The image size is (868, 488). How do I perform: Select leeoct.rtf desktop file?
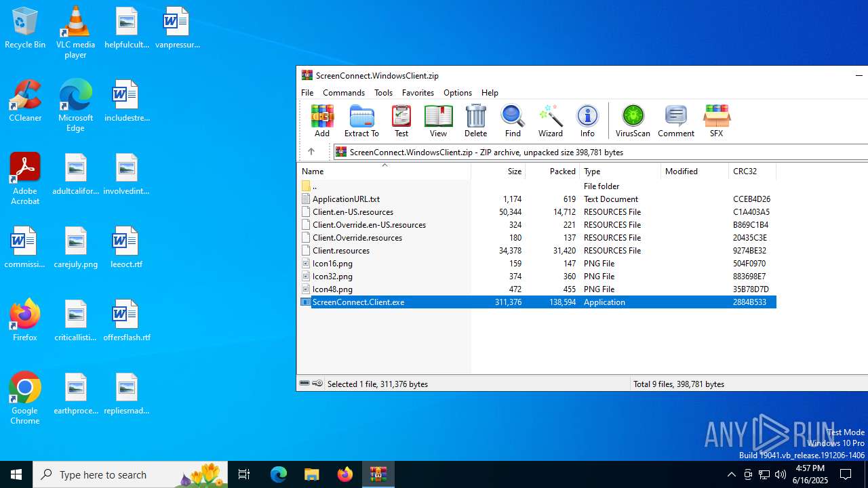click(x=126, y=247)
